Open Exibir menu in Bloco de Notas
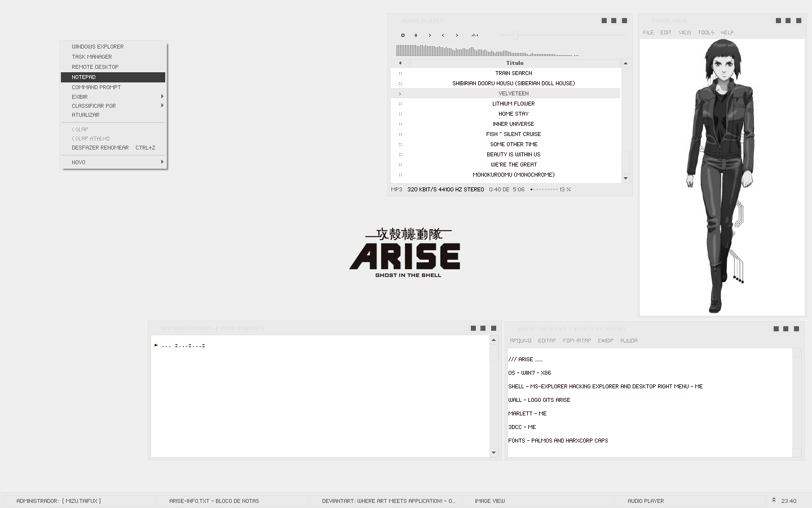 tap(606, 341)
